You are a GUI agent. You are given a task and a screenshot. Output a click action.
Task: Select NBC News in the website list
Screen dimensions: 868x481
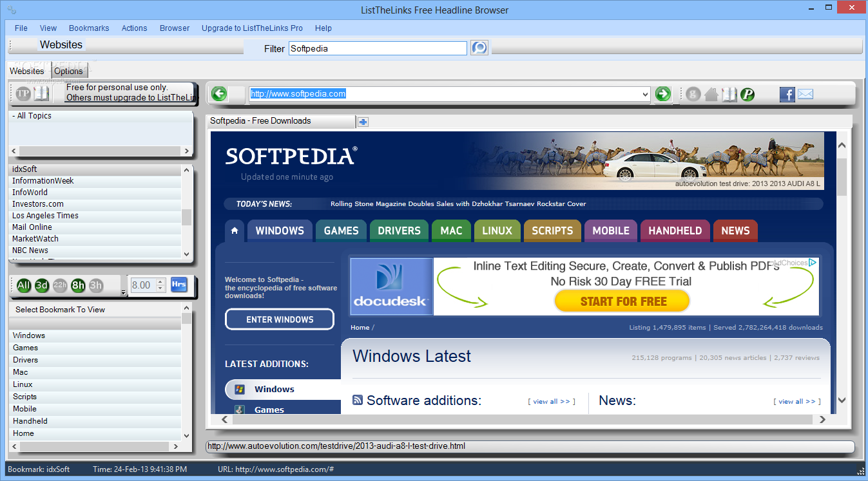point(95,250)
